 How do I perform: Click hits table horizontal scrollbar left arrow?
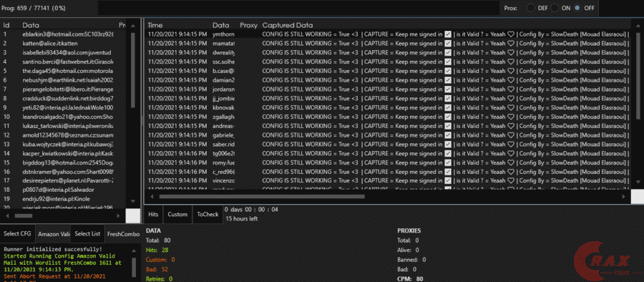[151, 197]
